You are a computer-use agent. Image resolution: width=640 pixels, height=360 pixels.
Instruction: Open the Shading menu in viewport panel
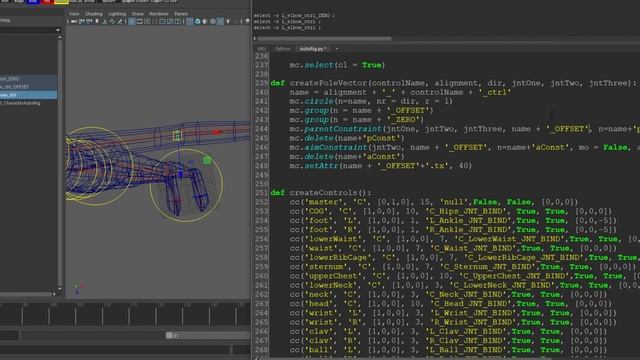[x=94, y=13]
